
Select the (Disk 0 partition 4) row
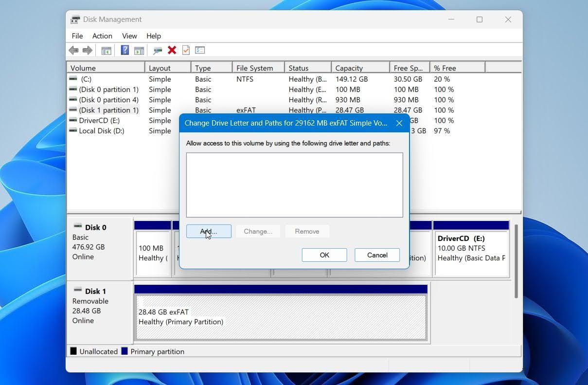tap(294, 100)
